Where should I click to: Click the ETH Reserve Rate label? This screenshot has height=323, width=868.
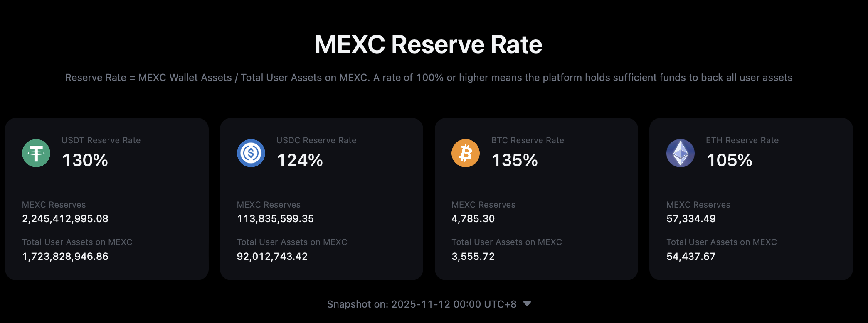(742, 140)
